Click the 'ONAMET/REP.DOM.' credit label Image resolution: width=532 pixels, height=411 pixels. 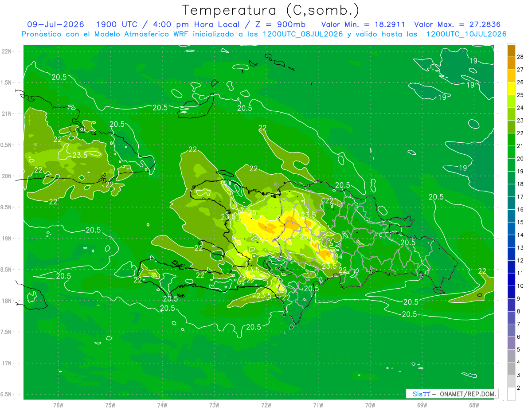[x=467, y=394]
